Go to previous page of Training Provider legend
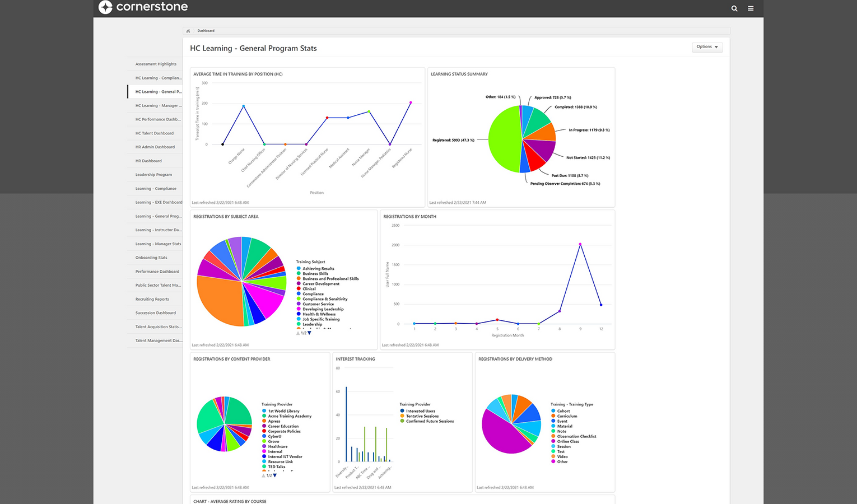 pos(263,475)
